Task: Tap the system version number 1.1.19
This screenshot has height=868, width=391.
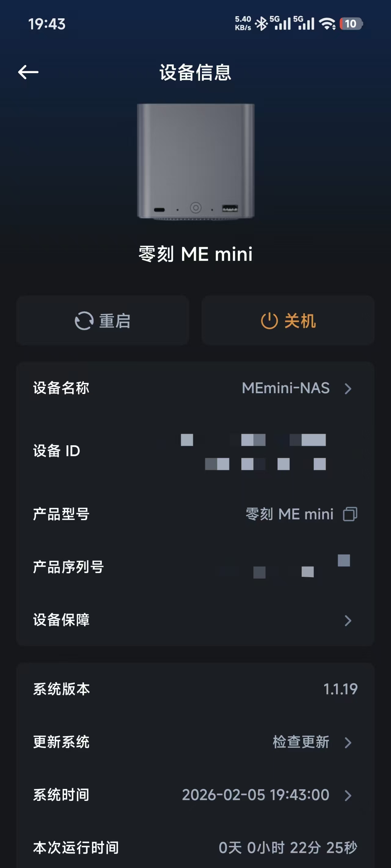Action: pyautogui.click(x=340, y=689)
